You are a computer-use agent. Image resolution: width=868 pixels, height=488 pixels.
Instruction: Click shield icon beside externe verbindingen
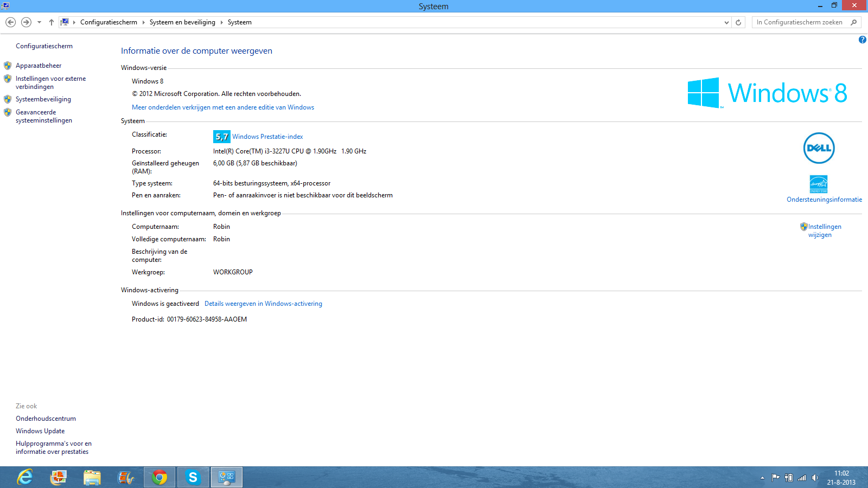(x=8, y=79)
